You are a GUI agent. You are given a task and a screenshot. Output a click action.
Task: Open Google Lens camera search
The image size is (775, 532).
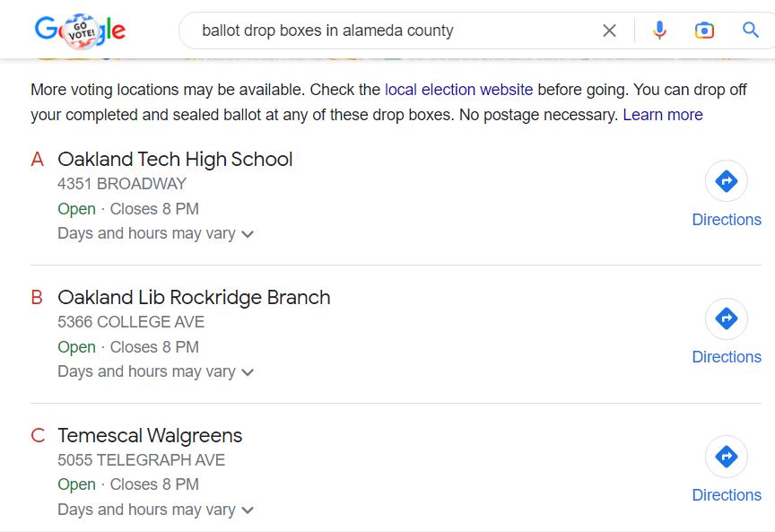705,31
